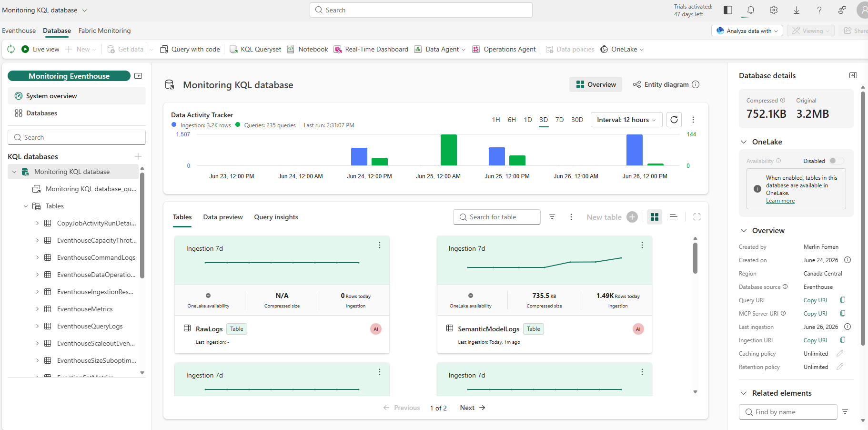This screenshot has height=430, width=868.
Task: Select the 1H time range
Action: tap(496, 120)
